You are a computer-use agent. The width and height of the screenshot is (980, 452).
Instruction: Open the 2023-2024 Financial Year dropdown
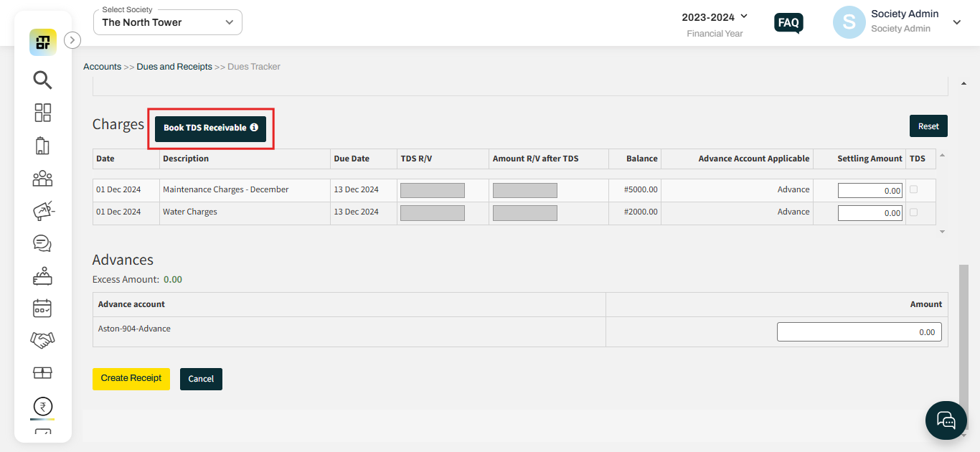(715, 16)
